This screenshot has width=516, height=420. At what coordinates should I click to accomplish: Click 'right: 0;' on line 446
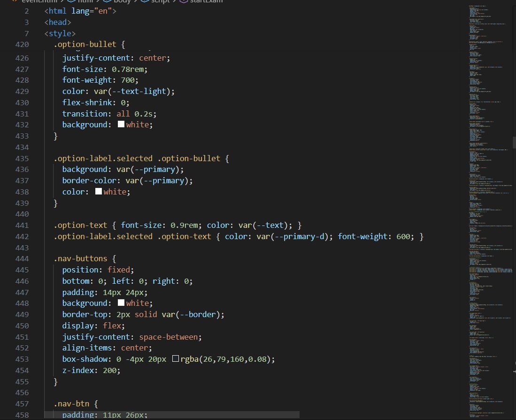[172, 281]
